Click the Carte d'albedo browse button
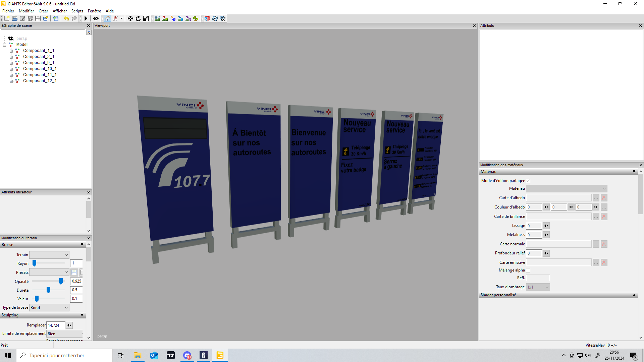644x362 pixels. [596, 198]
